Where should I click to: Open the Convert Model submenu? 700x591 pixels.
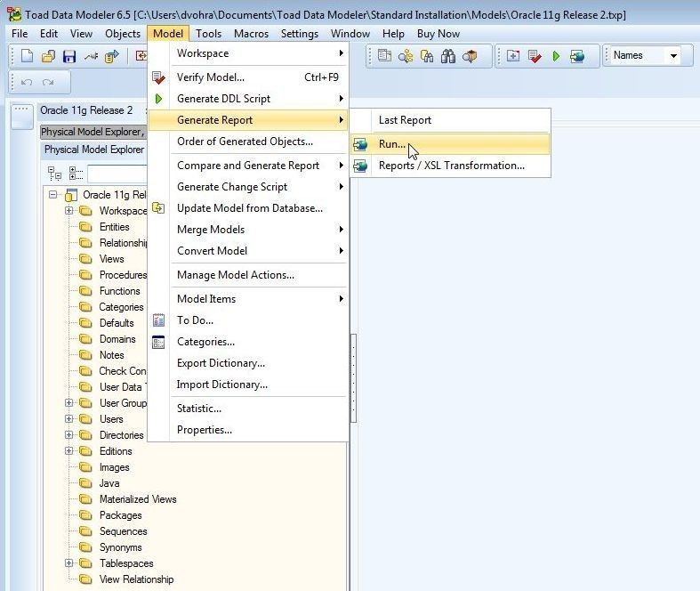pyautogui.click(x=248, y=251)
